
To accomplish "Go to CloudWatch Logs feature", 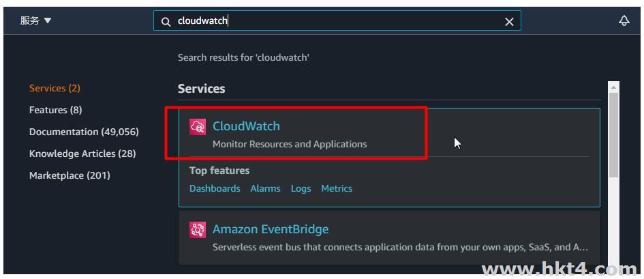I will click(301, 188).
